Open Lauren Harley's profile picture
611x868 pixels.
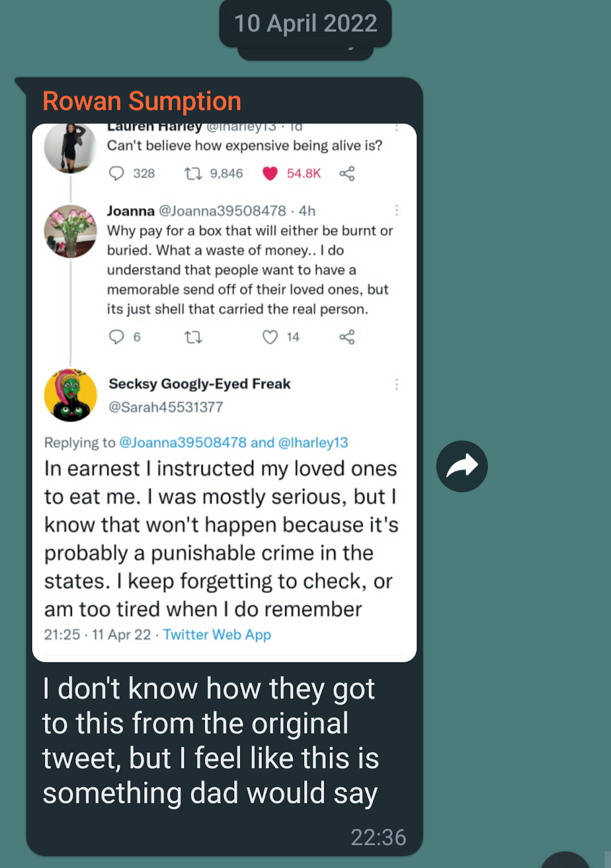[x=70, y=148]
